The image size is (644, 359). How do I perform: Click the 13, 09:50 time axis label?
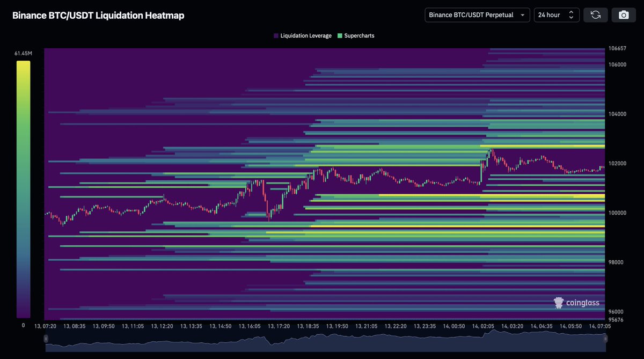[104, 326]
